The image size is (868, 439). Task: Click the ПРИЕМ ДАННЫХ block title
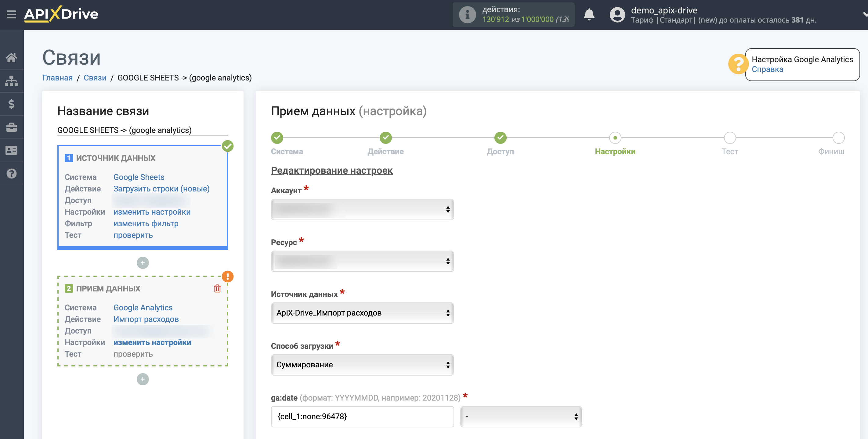[x=108, y=288]
